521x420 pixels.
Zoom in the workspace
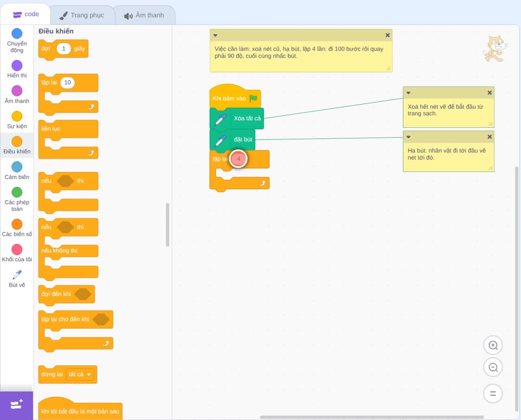point(493,345)
